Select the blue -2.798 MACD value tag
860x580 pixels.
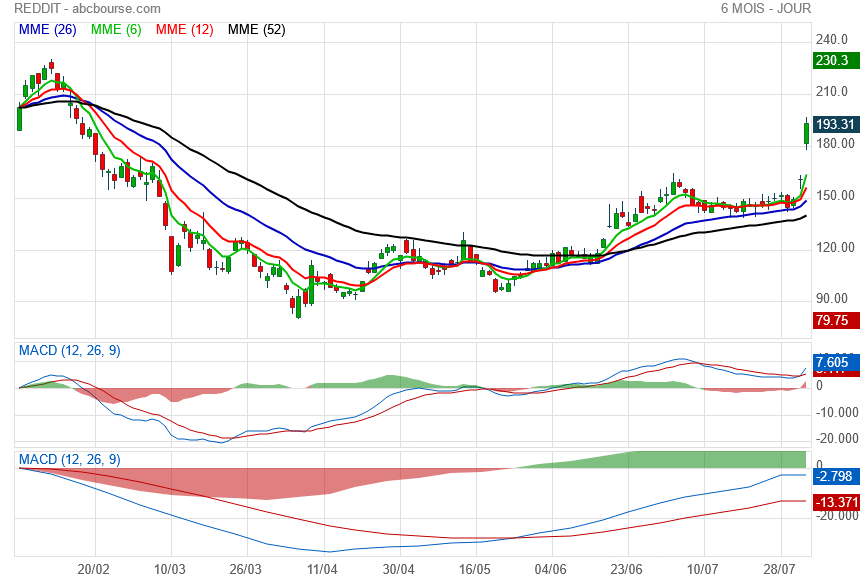pyautogui.click(x=836, y=476)
